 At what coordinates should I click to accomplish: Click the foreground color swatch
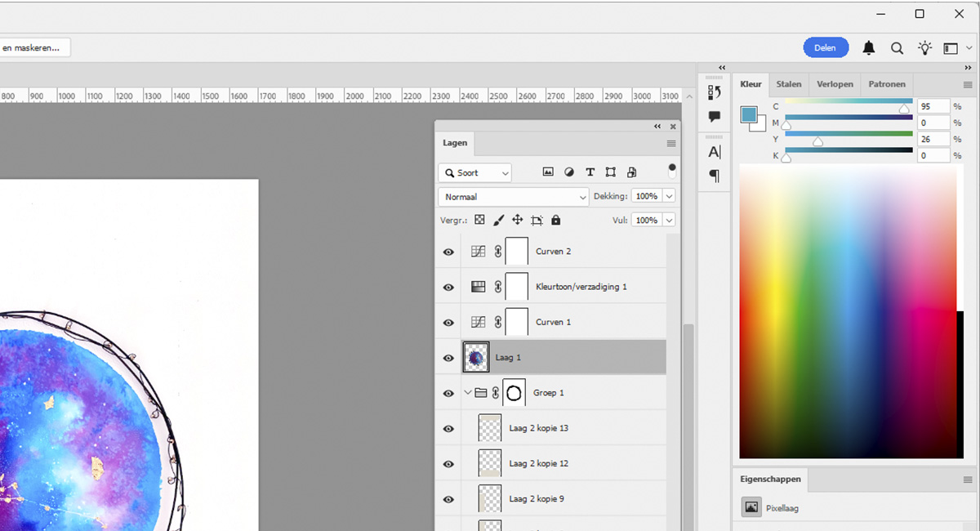pyautogui.click(x=747, y=114)
